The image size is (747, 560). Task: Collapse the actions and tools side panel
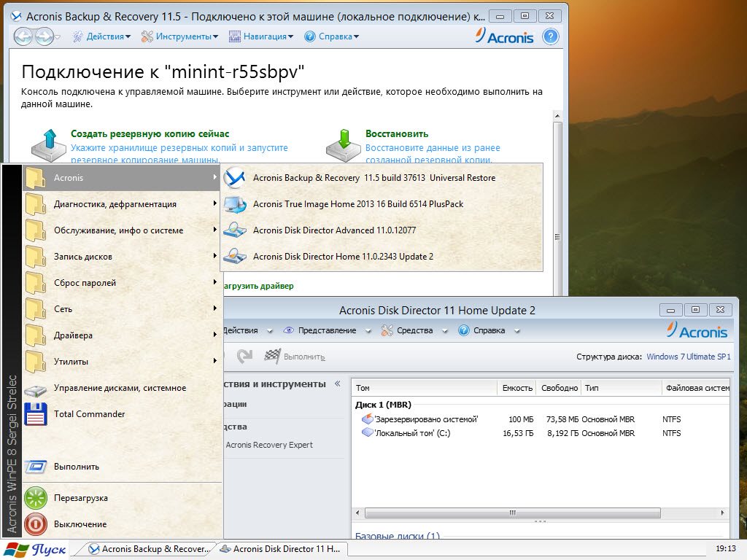pyautogui.click(x=337, y=384)
